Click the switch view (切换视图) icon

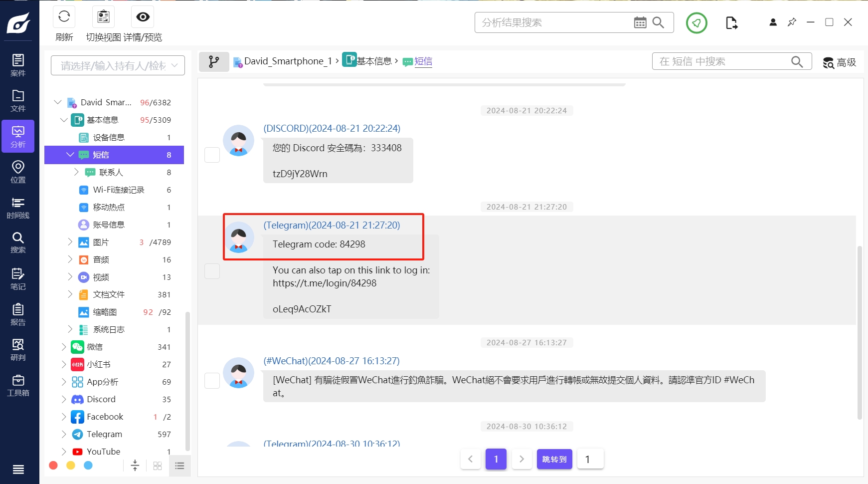(x=103, y=17)
